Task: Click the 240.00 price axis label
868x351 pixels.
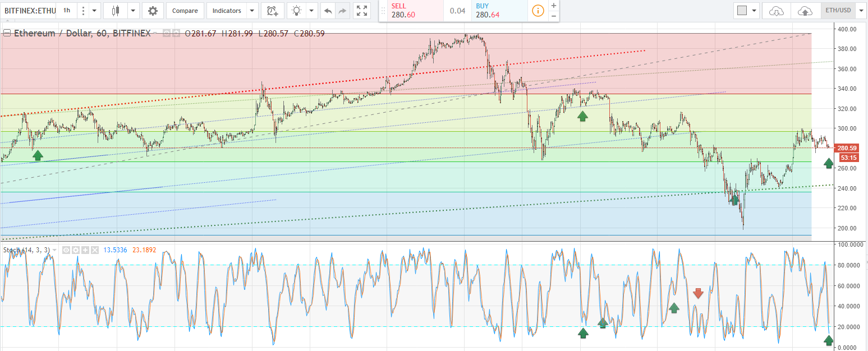Action: coord(847,188)
